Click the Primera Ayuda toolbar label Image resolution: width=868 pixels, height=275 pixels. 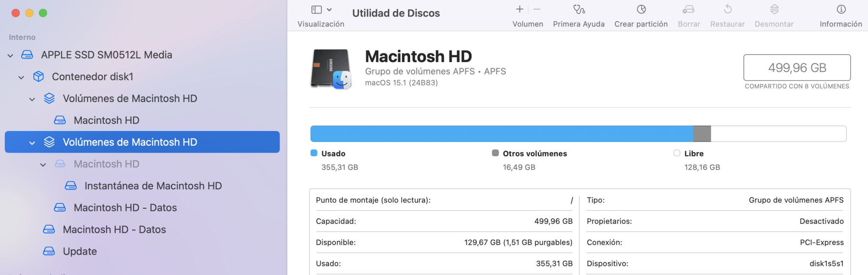[579, 24]
